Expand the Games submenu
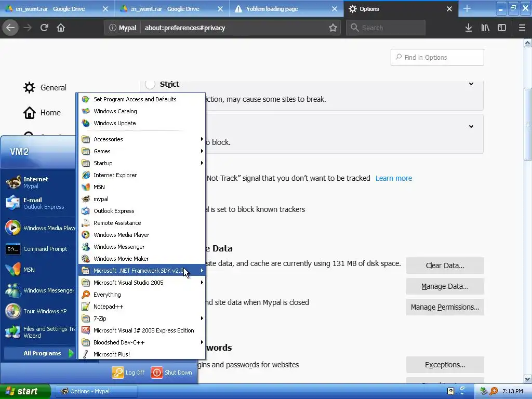532x399 pixels. pyautogui.click(x=142, y=151)
